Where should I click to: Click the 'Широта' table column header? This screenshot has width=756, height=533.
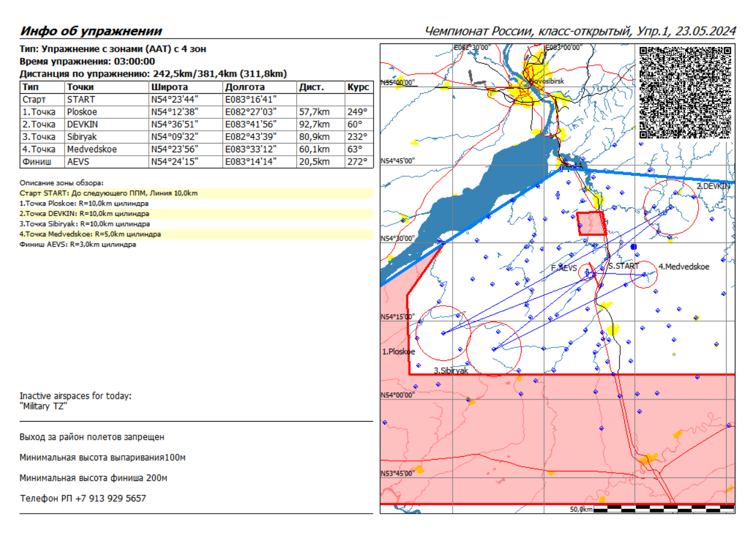(x=166, y=87)
